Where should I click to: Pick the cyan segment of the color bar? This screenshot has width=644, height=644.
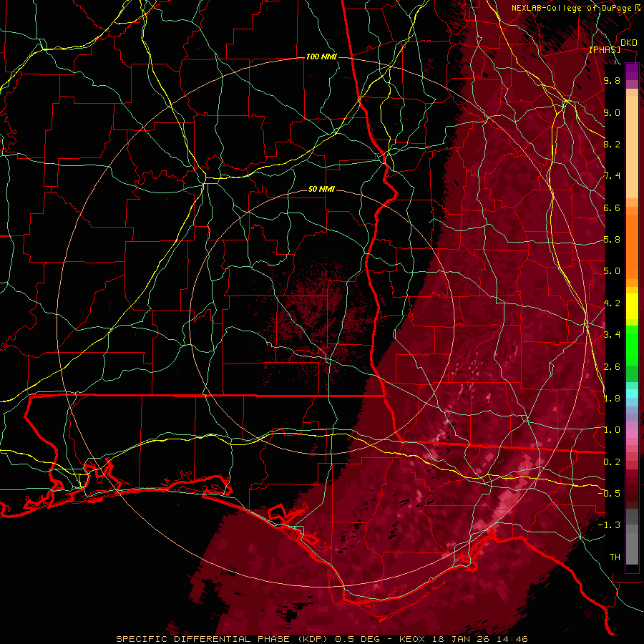tap(632, 394)
